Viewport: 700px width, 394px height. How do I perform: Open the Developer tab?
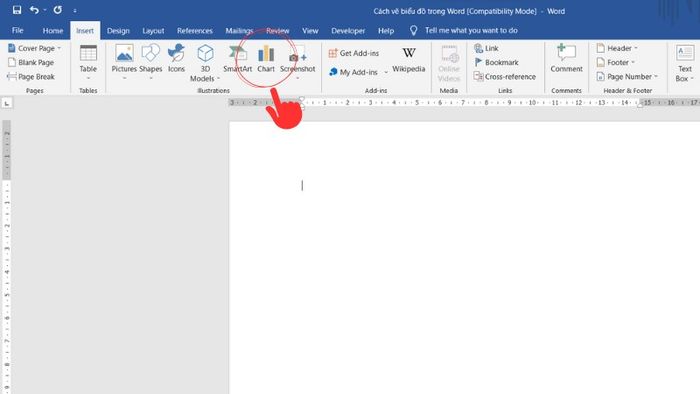tap(348, 31)
